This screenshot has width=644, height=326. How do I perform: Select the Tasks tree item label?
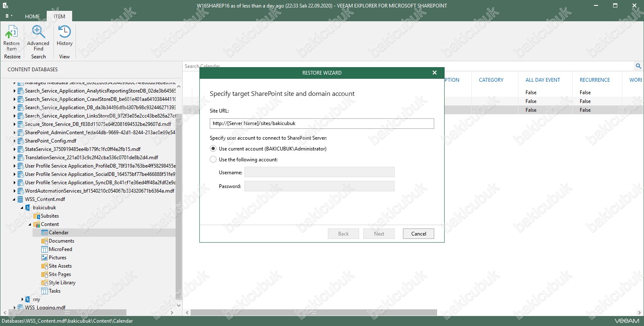(55, 291)
